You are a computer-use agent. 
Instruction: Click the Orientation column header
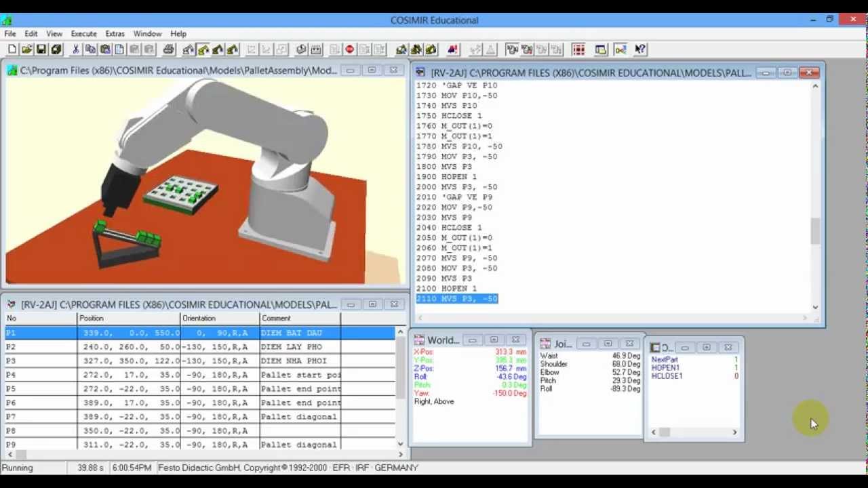click(220, 318)
